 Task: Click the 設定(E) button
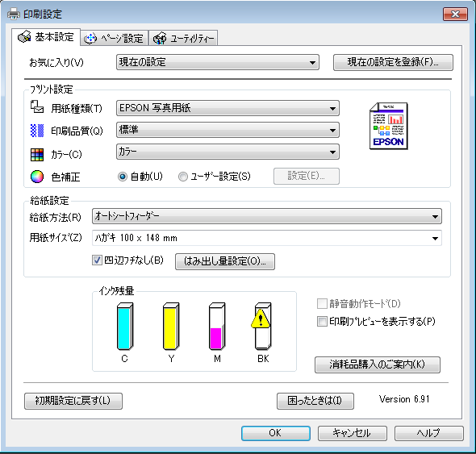coord(307,176)
